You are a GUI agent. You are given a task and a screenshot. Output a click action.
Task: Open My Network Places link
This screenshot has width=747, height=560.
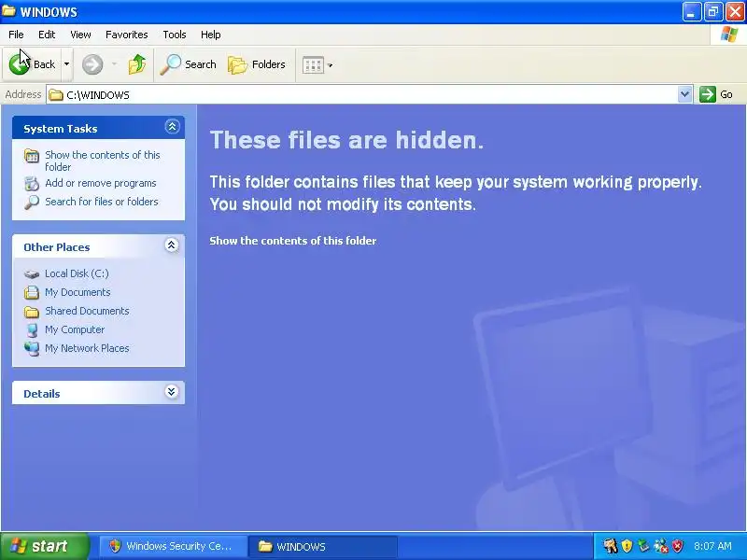click(x=87, y=348)
